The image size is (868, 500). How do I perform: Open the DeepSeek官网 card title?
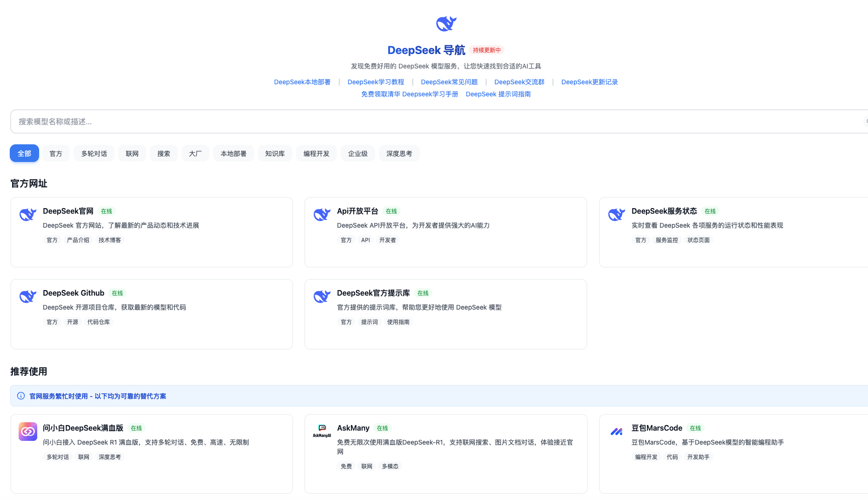[68, 211]
